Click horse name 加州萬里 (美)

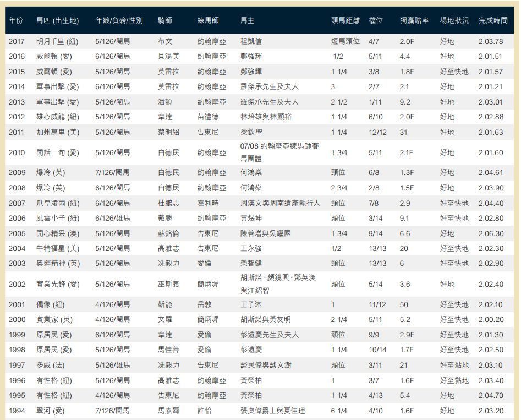click(58, 132)
